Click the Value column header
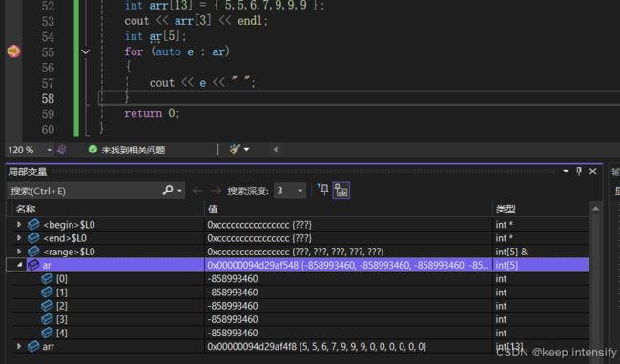This screenshot has width=620, height=364. 213,209
